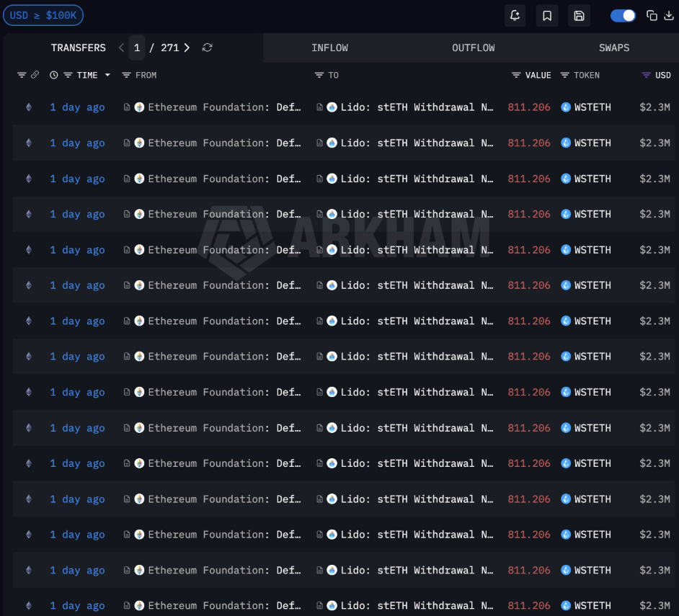Go to previous transfers page

click(121, 48)
